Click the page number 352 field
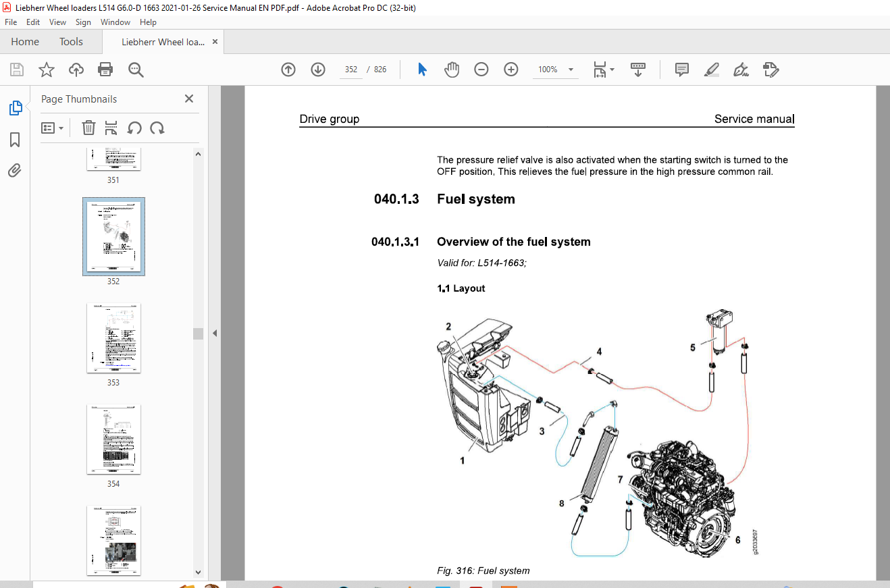This screenshot has height=588, width=890. pos(350,70)
